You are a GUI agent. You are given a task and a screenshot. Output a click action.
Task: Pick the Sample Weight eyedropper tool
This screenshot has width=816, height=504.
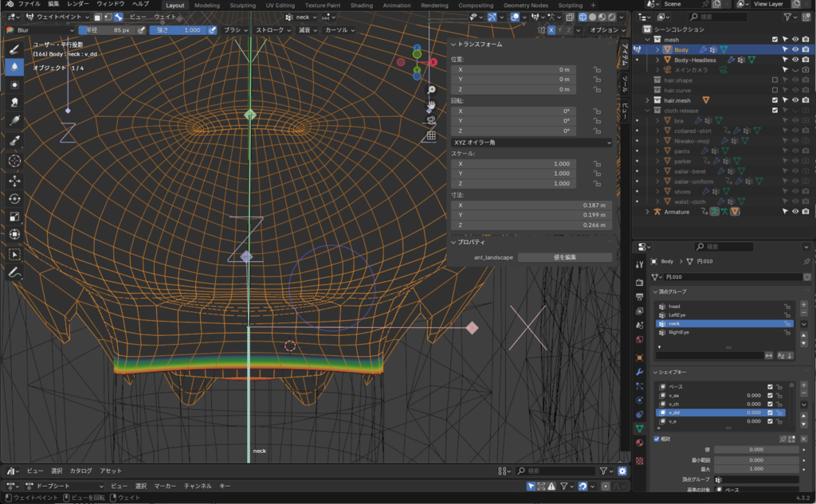[x=14, y=140]
